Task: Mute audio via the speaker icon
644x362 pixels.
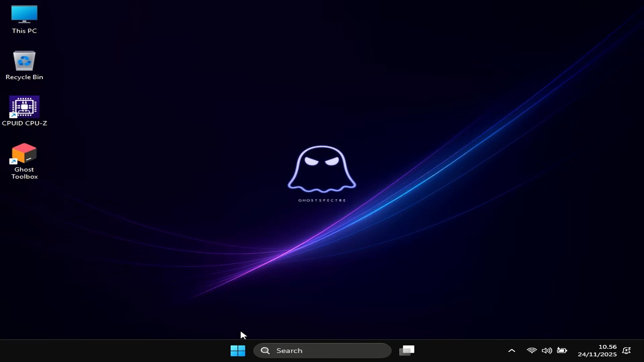Action: pyautogui.click(x=547, y=351)
